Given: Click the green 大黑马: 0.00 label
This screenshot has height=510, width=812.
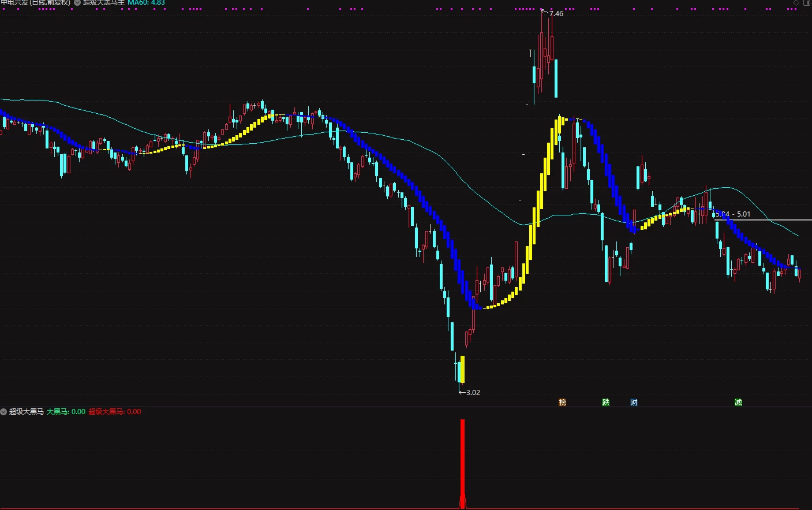Looking at the screenshot, I should pos(66,412).
